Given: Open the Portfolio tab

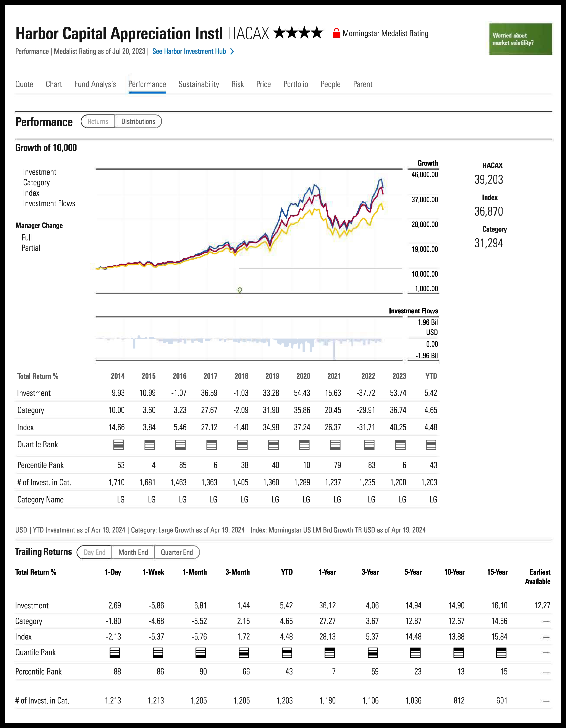Looking at the screenshot, I should click(296, 84).
